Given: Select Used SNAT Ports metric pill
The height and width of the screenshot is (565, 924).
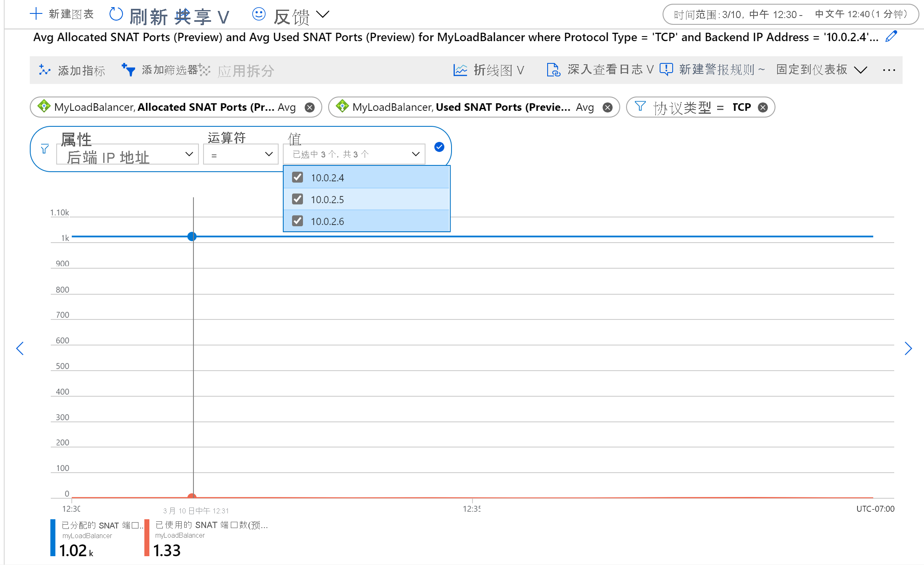Looking at the screenshot, I should tap(474, 107).
